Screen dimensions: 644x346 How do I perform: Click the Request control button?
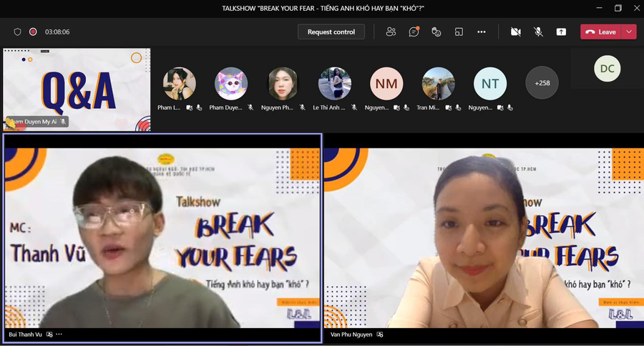[x=331, y=32]
